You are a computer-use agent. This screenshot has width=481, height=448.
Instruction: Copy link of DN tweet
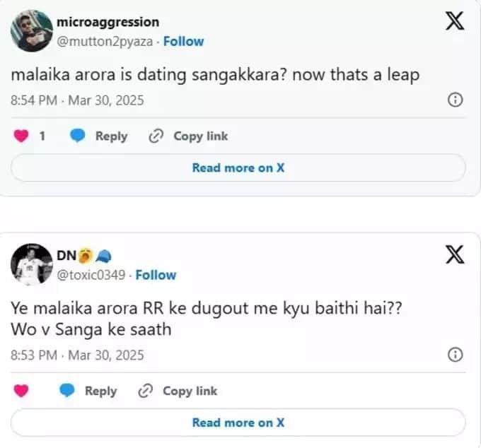point(178,391)
